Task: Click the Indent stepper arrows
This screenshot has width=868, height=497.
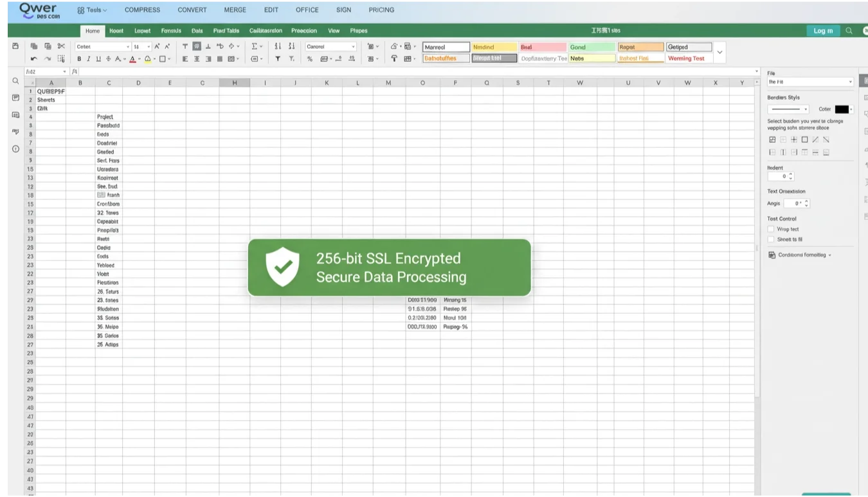Action: point(791,176)
